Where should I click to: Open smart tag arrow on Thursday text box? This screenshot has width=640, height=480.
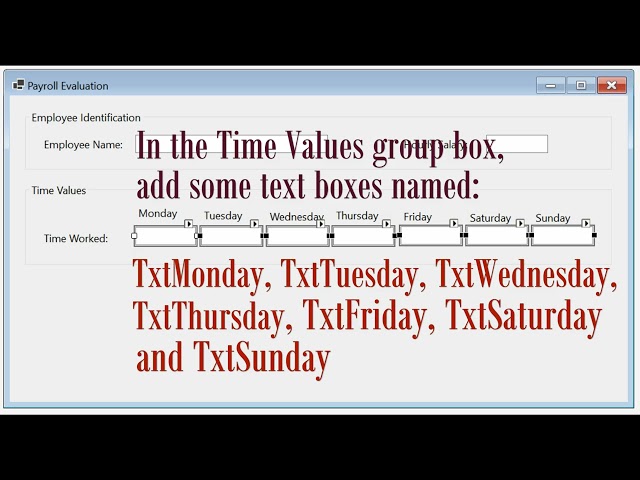(x=386, y=224)
